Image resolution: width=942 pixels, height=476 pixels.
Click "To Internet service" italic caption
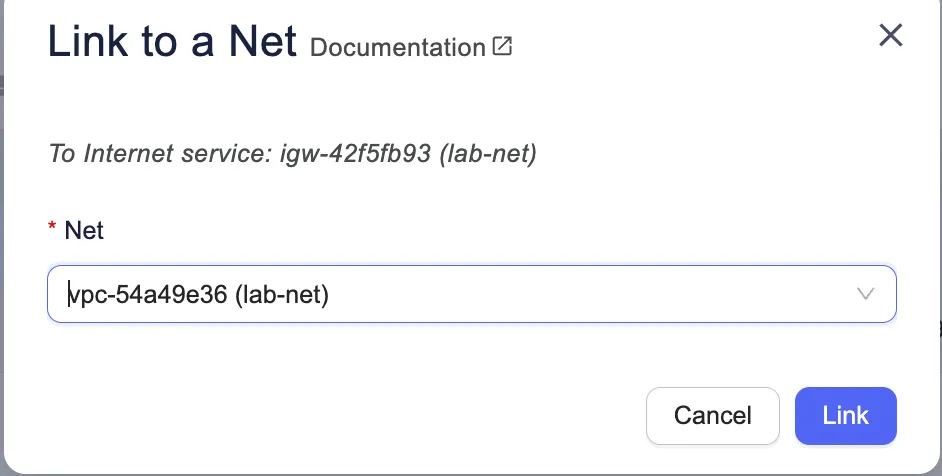tap(163, 155)
